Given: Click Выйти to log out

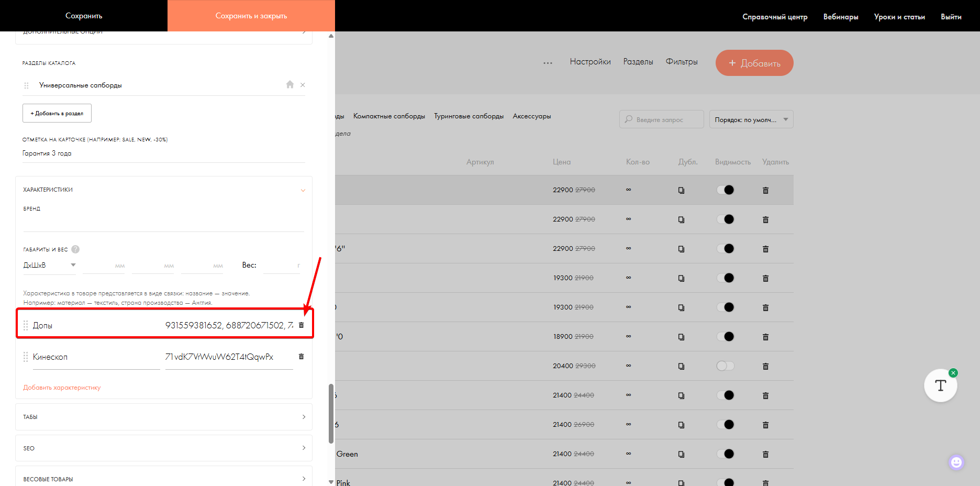Looking at the screenshot, I should pos(951,17).
